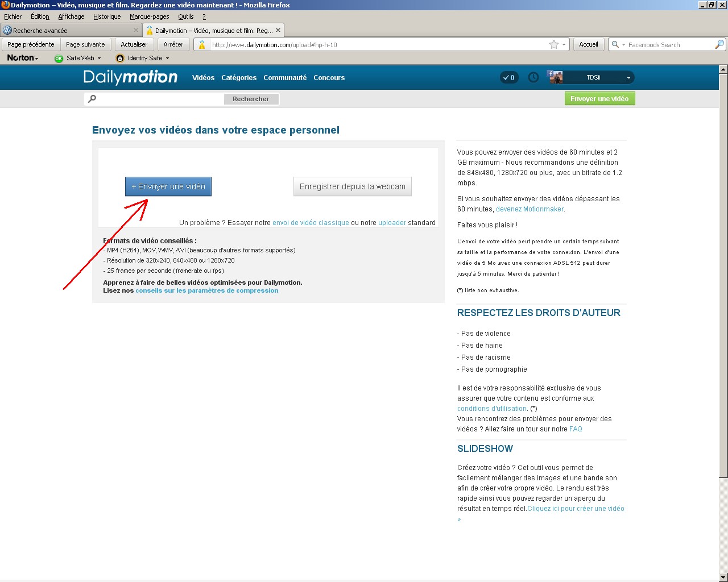This screenshot has height=582, width=728.
Task: Expand the TDSii account dropdown
Action: pyautogui.click(x=628, y=78)
